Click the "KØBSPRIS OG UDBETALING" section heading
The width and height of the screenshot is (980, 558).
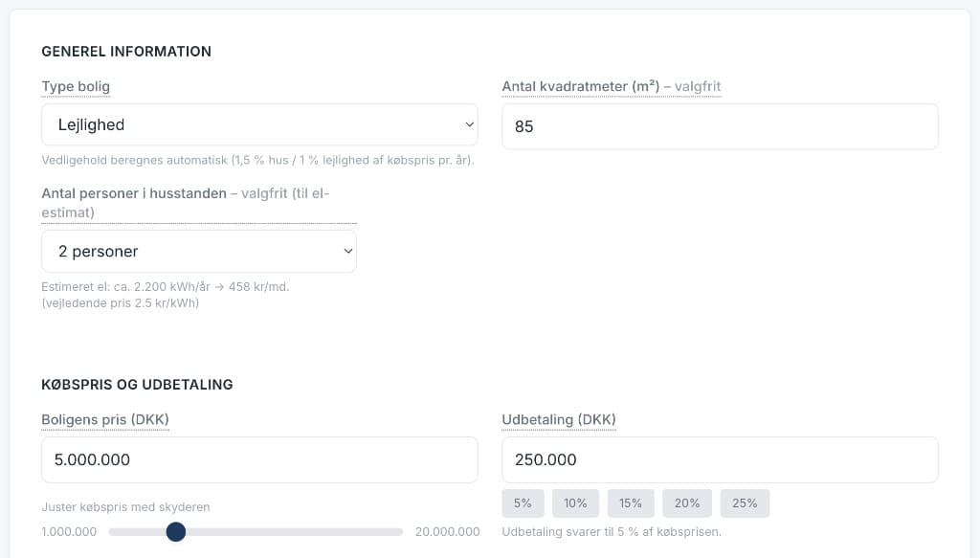coord(137,385)
